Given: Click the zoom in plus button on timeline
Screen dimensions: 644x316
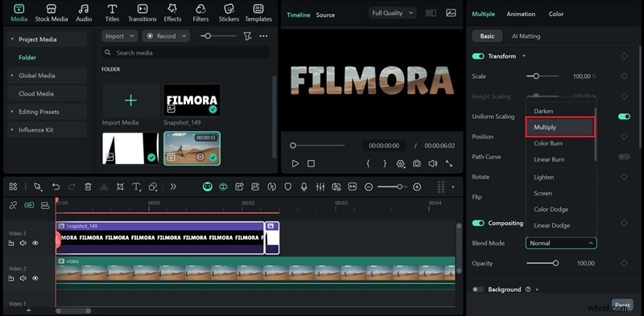Looking at the screenshot, I should pos(417,187).
